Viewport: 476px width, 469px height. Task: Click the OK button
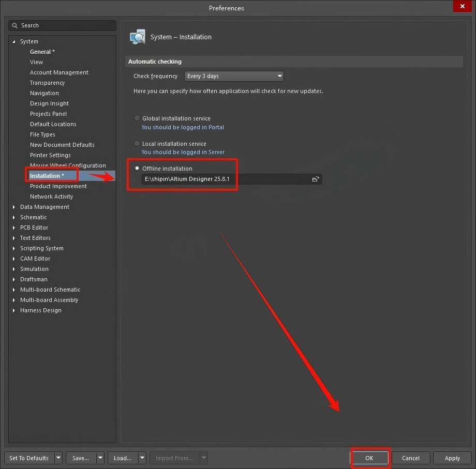[x=369, y=458]
